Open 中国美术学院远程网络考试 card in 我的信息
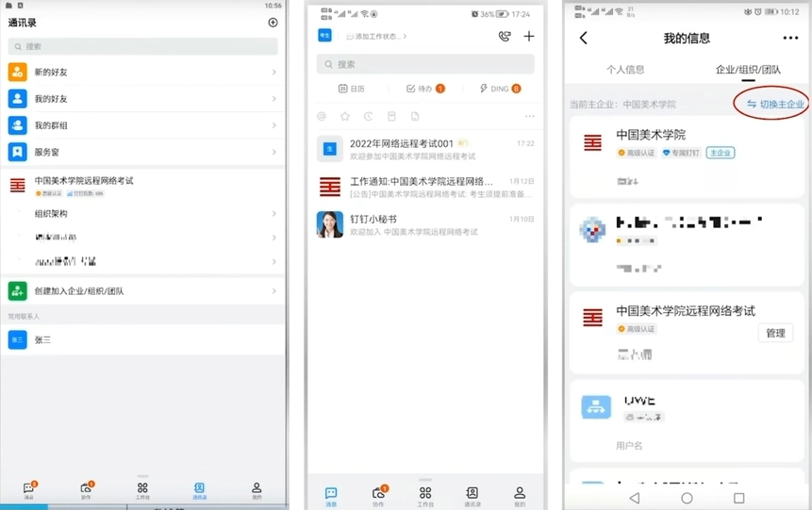The width and height of the screenshot is (812, 510). [687, 333]
